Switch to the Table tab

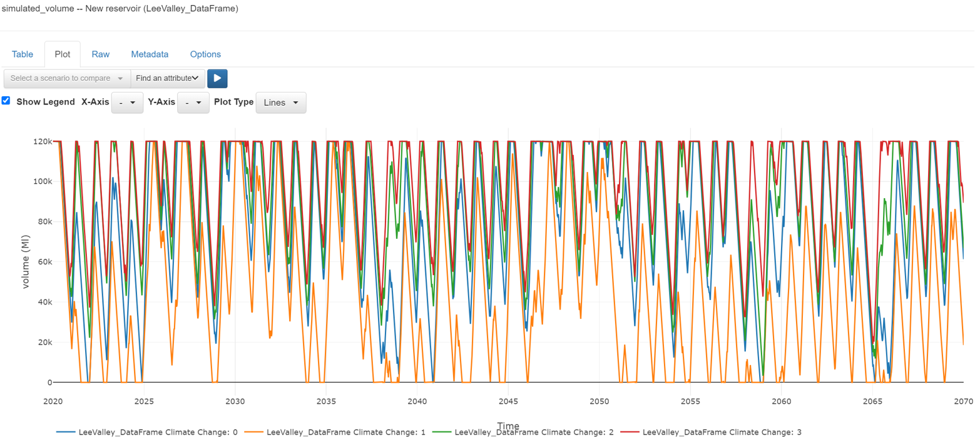tap(23, 54)
